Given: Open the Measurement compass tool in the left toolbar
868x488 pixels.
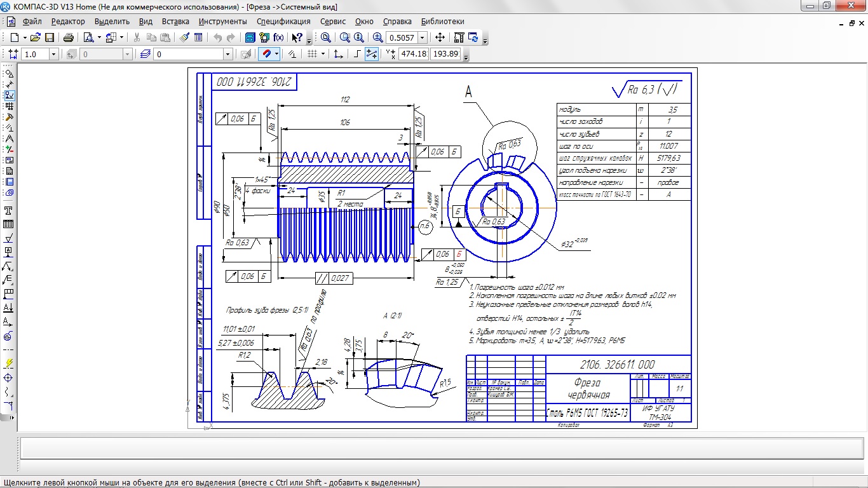Looking at the screenshot, I should (9, 138).
